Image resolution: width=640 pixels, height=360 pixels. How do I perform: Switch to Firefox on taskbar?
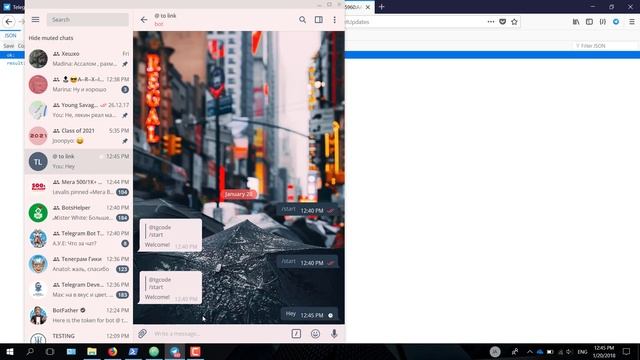[113, 351]
